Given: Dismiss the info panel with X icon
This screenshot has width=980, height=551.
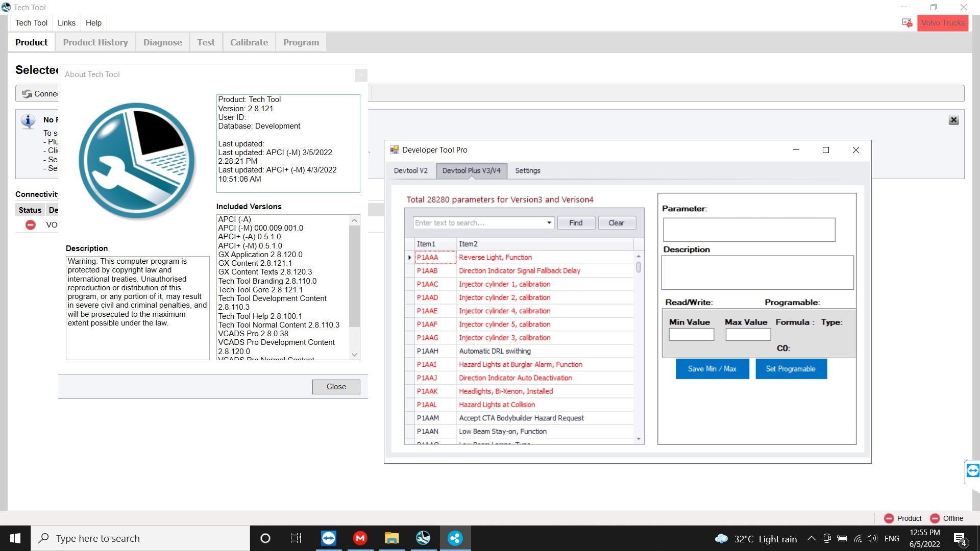Looking at the screenshot, I should 953,120.
